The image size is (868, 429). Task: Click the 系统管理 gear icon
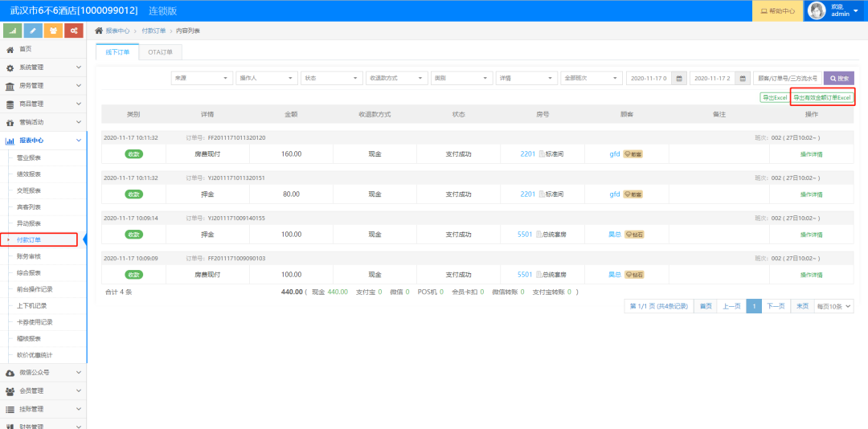point(10,67)
